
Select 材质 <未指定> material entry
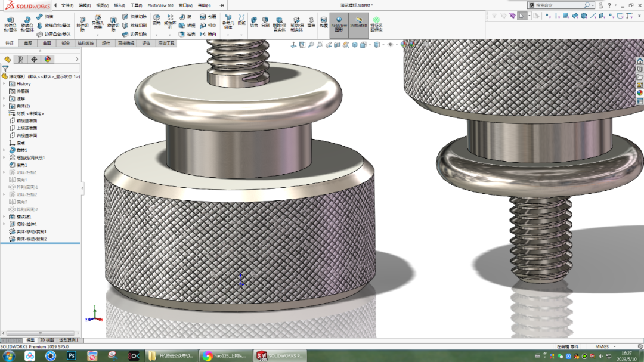pos(30,113)
